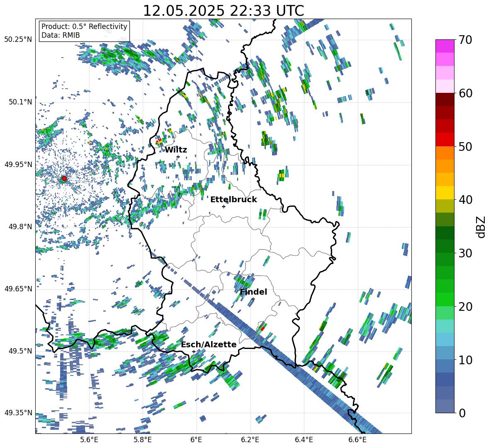Viewport: 491px width, 448px height.
Task: Click the 6.4°E longitude tick label
Action: [x=304, y=440]
